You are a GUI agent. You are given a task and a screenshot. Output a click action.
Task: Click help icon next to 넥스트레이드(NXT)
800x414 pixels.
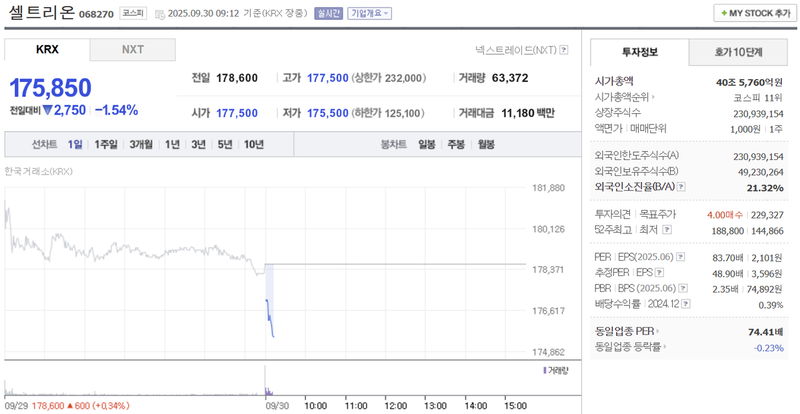565,49
